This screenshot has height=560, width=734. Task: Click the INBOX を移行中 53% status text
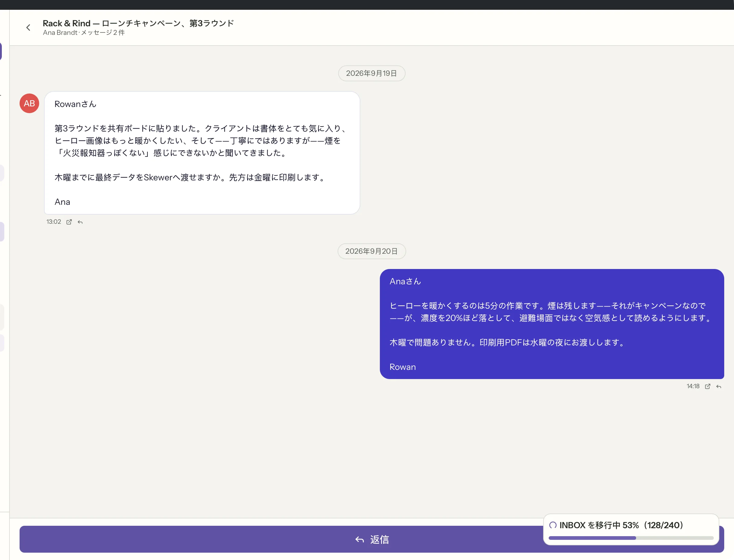pos(622,525)
